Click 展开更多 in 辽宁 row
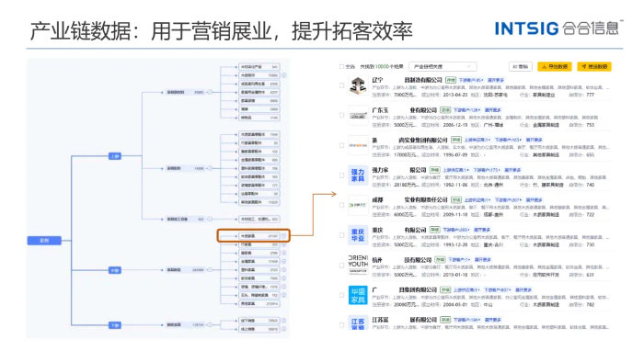This screenshot has height=362, width=644. point(496,80)
